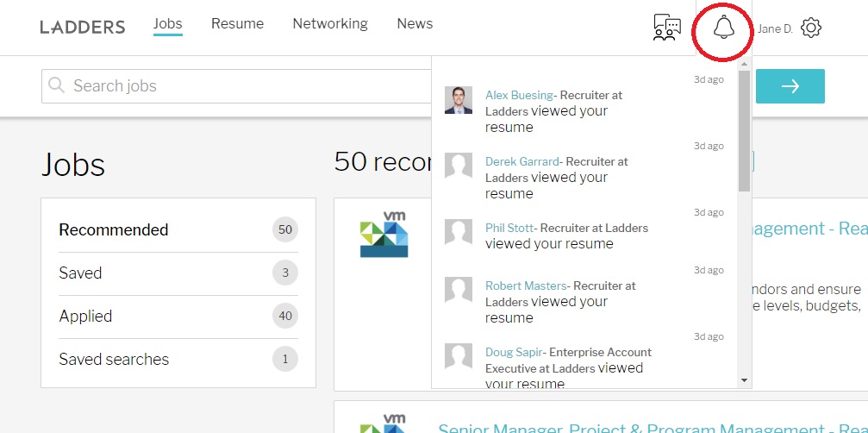The height and width of the screenshot is (433, 868).
Task: Open Saved searches list
Action: [x=178, y=360]
